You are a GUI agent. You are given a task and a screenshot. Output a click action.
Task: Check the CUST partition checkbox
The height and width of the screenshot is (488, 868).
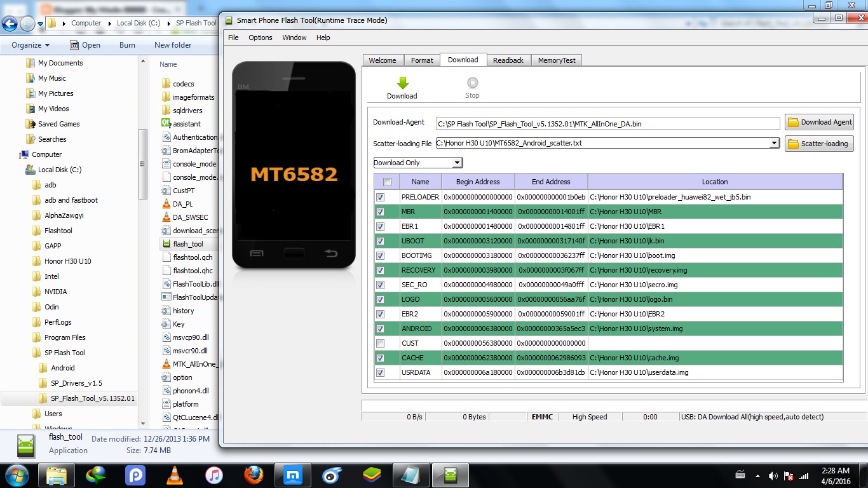click(380, 343)
